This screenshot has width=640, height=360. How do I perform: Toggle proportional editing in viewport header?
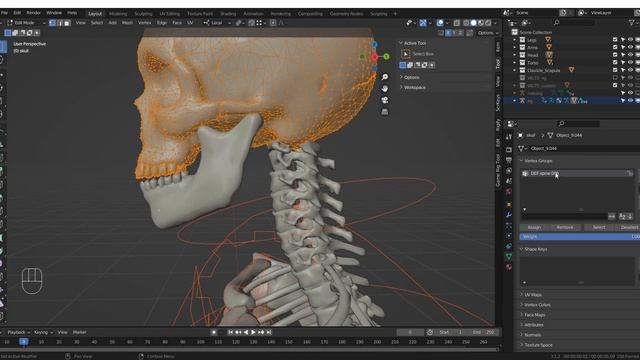pos(273,23)
